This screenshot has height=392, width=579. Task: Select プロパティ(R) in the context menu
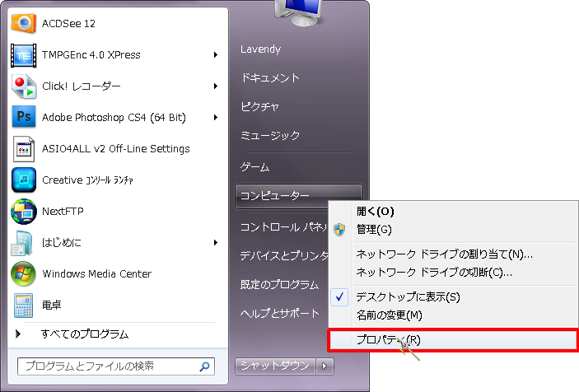453,340
